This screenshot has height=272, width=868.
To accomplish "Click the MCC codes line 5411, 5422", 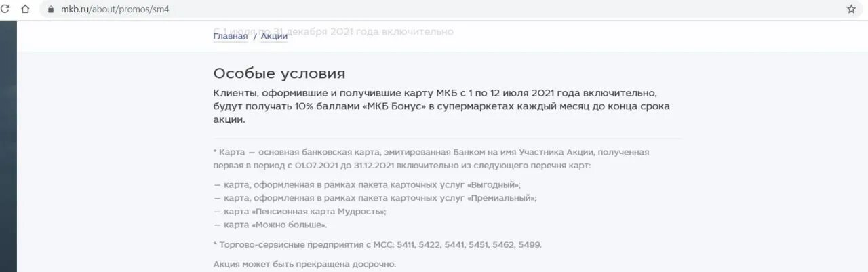I will 378,244.
